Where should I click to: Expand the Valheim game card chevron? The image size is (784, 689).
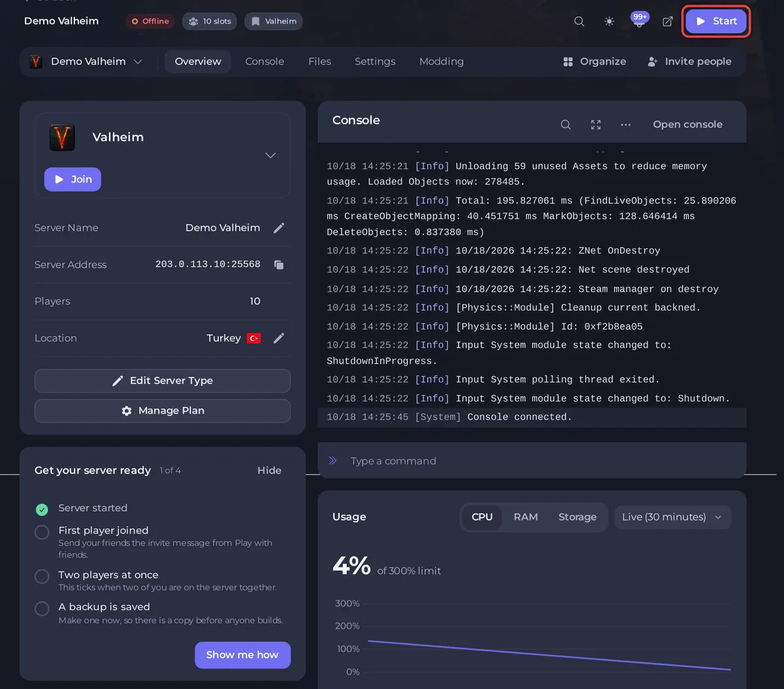point(270,155)
